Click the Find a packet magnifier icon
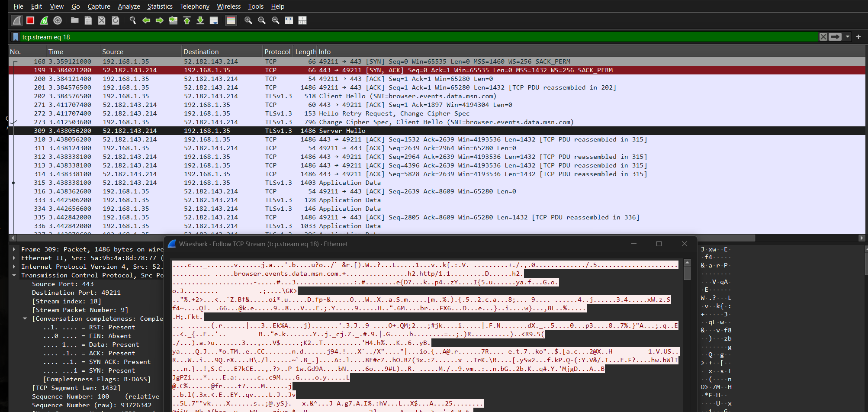Screen dimensions: 868x412 point(133,20)
